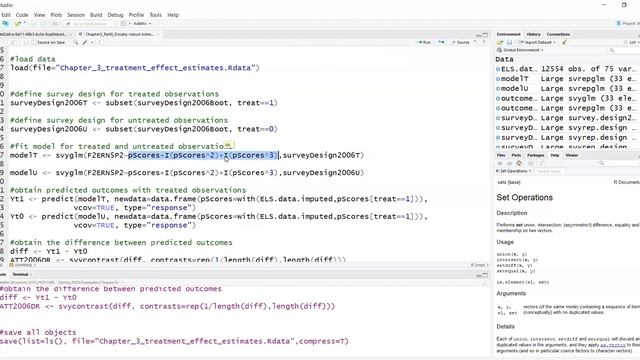640x360 pixels.
Task: Click the as.vector link in the Help details
Action: click(x=612, y=345)
